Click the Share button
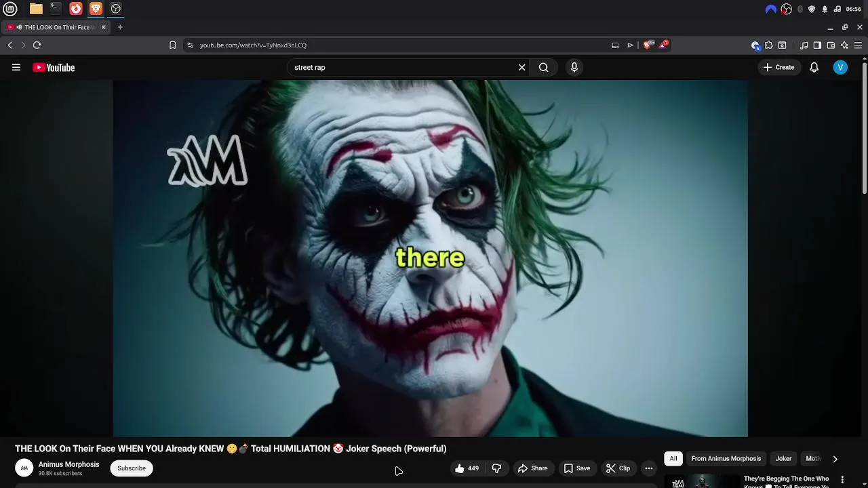The height and width of the screenshot is (488, 868). tap(532, 468)
